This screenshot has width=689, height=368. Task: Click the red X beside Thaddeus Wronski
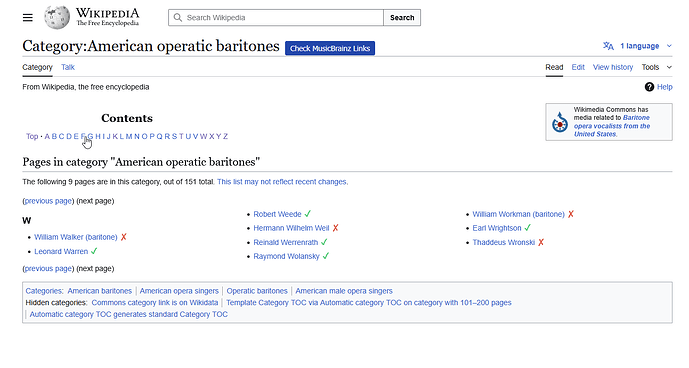pos(541,242)
